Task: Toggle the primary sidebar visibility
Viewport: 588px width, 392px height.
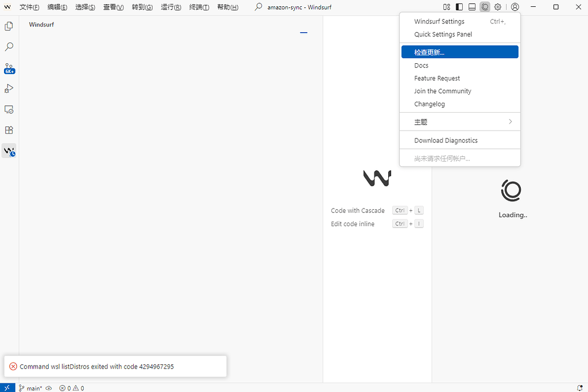Action: coord(459,7)
